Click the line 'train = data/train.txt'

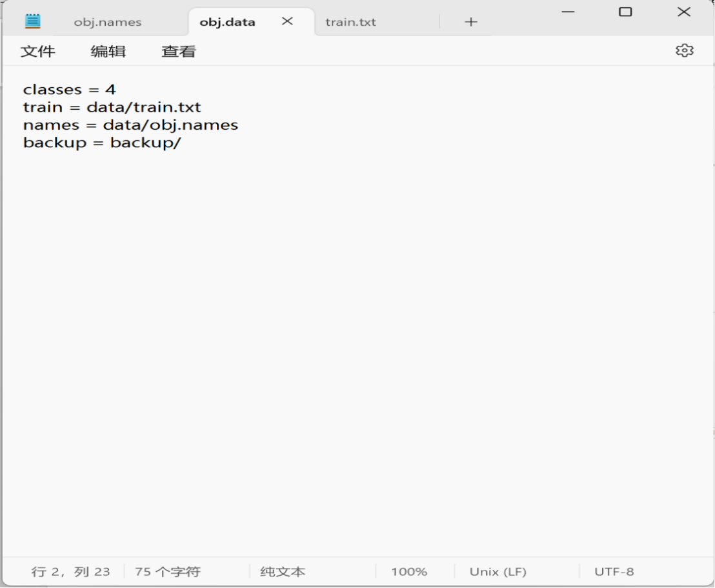click(112, 107)
